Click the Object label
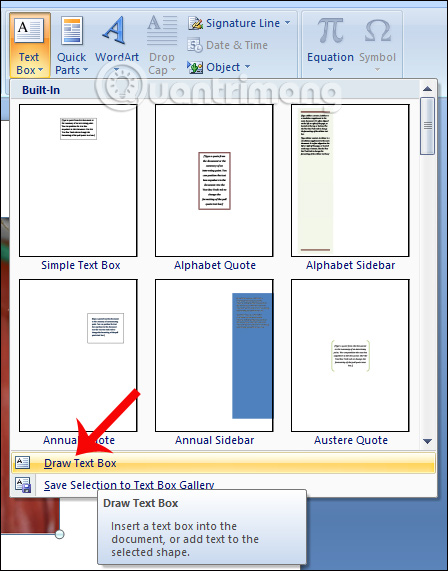 [x=223, y=67]
